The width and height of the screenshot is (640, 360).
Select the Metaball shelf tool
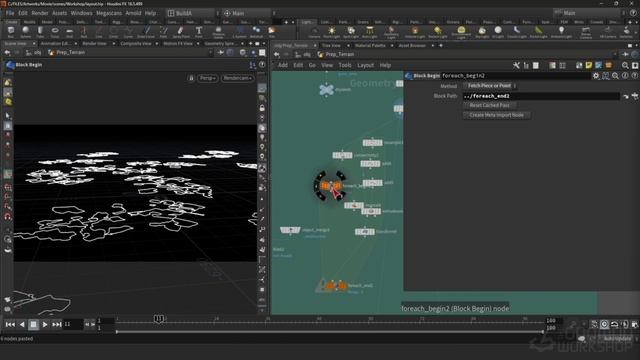click(256, 32)
